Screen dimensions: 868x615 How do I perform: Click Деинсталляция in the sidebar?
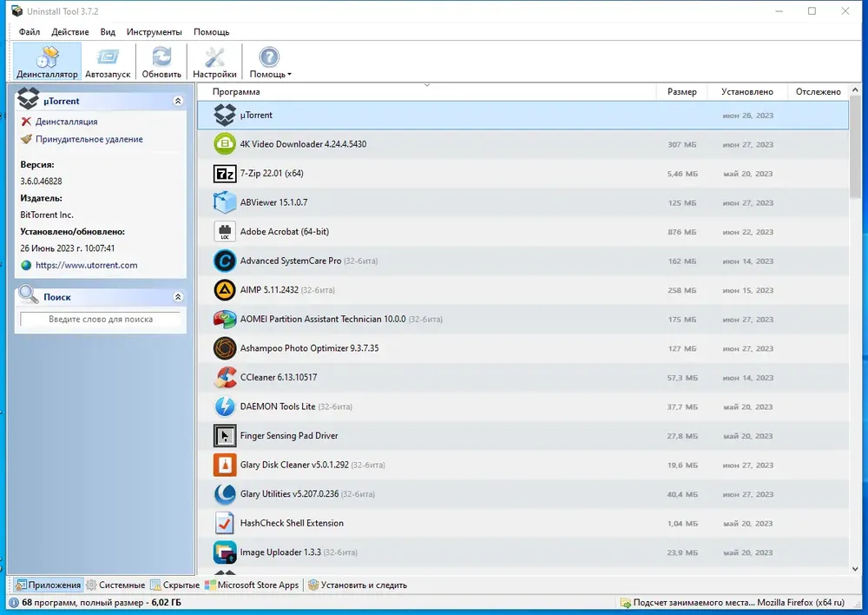coord(67,122)
